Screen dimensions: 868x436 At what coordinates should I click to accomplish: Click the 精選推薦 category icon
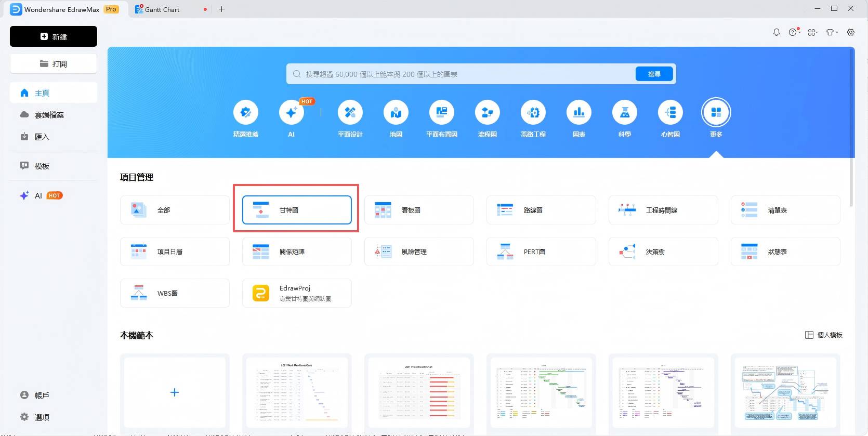tap(246, 112)
